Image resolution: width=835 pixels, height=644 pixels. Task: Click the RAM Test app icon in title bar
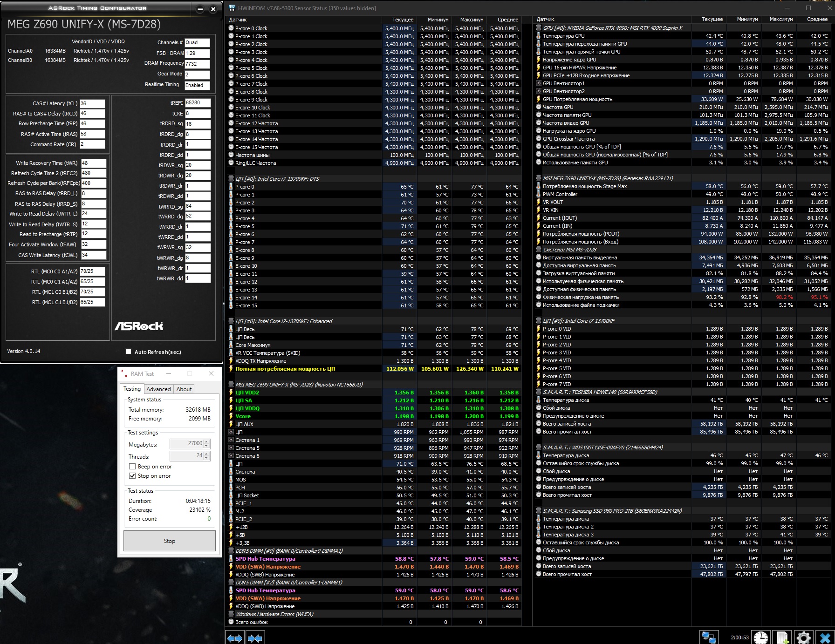(x=124, y=373)
